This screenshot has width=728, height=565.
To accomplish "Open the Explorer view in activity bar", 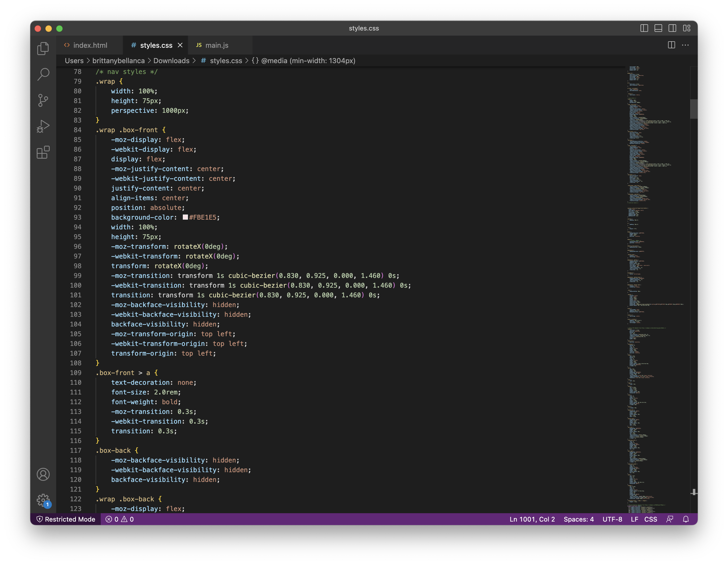I will (x=43, y=49).
